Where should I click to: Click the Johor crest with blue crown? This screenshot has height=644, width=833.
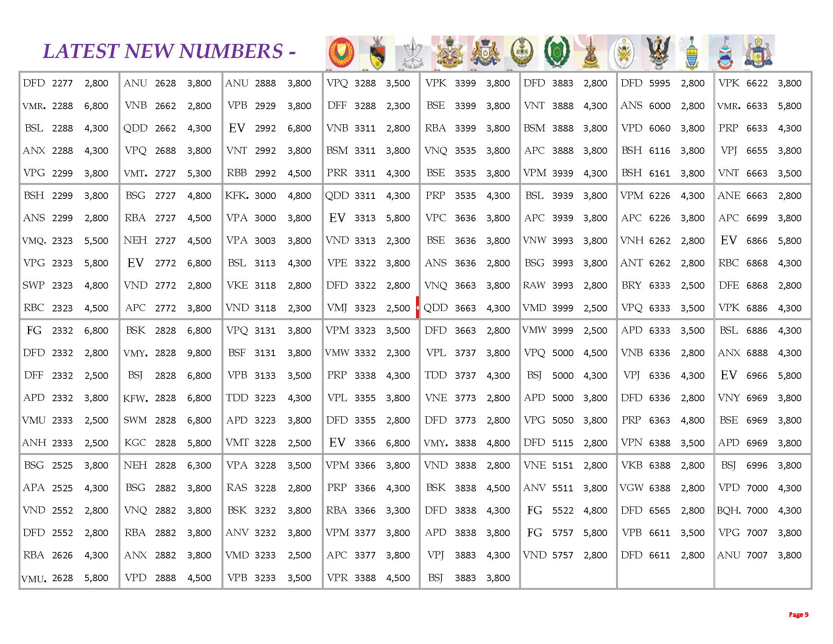[485, 53]
